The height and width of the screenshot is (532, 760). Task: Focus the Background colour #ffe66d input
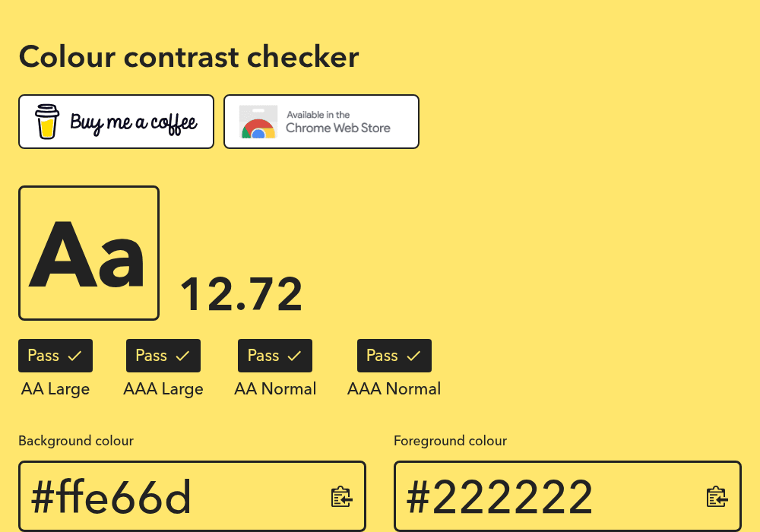click(192, 496)
